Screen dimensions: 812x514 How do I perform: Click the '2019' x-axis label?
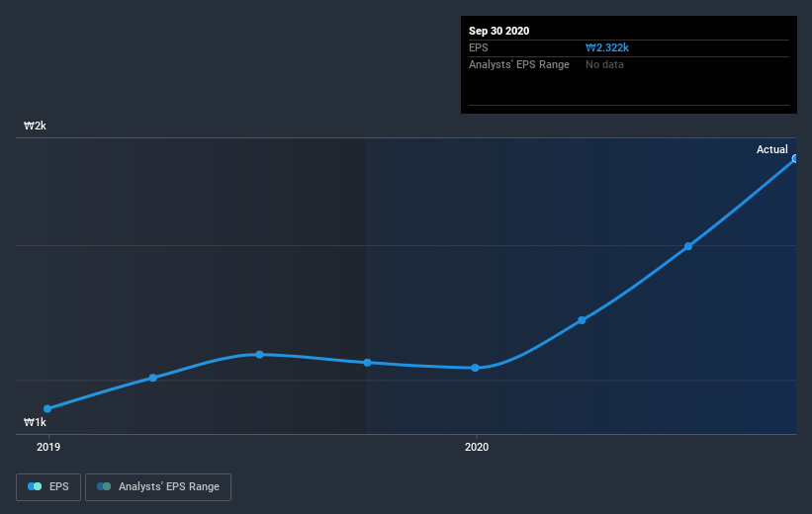point(48,447)
